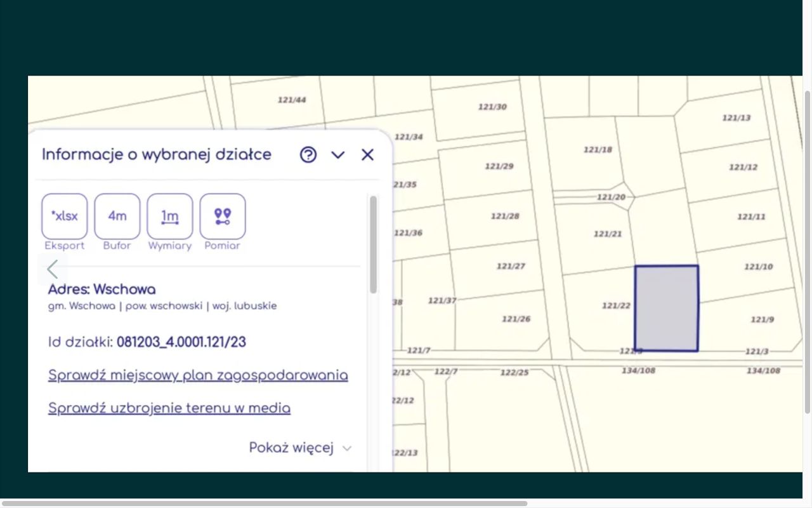Select parcel 121/26 on the map
Image resolution: width=812 pixels, height=508 pixels.
(x=516, y=319)
